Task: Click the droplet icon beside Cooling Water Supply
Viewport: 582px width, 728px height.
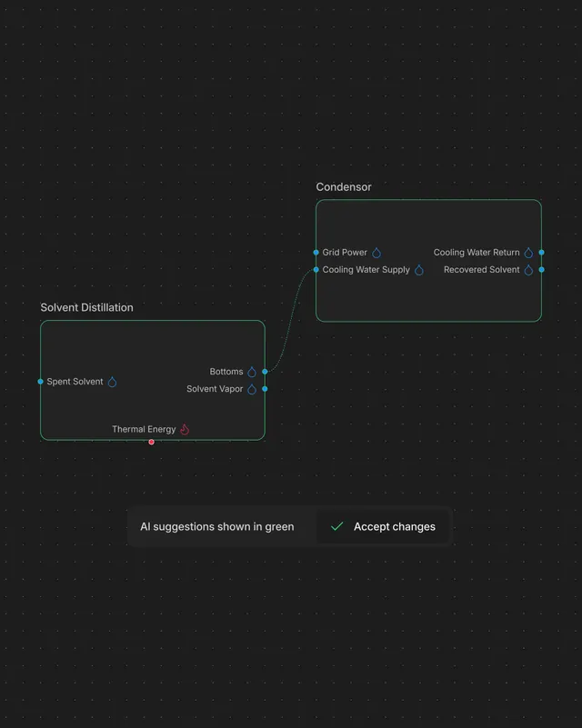Action: [419, 270]
